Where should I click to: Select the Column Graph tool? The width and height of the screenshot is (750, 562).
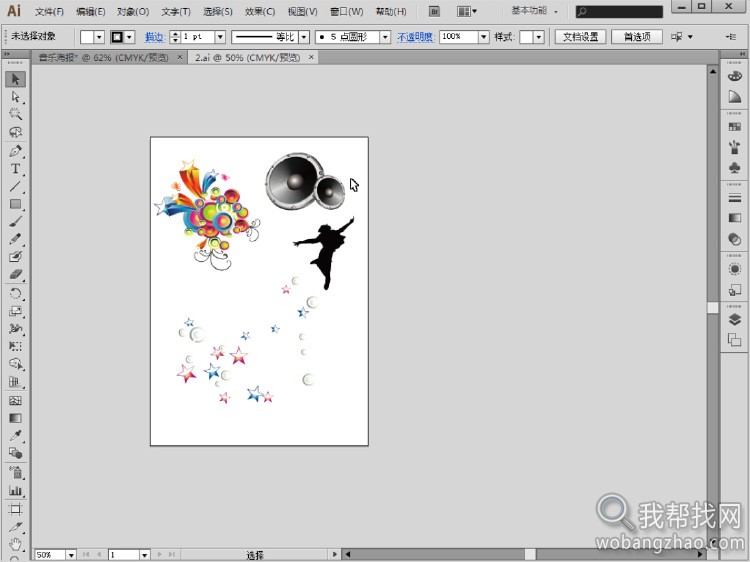pyautogui.click(x=15, y=490)
